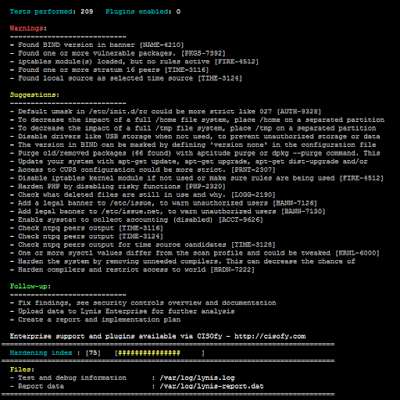400x400 pixels.
Task: Select the /var/log/lynis-report.dat path
Action: (x=211, y=386)
